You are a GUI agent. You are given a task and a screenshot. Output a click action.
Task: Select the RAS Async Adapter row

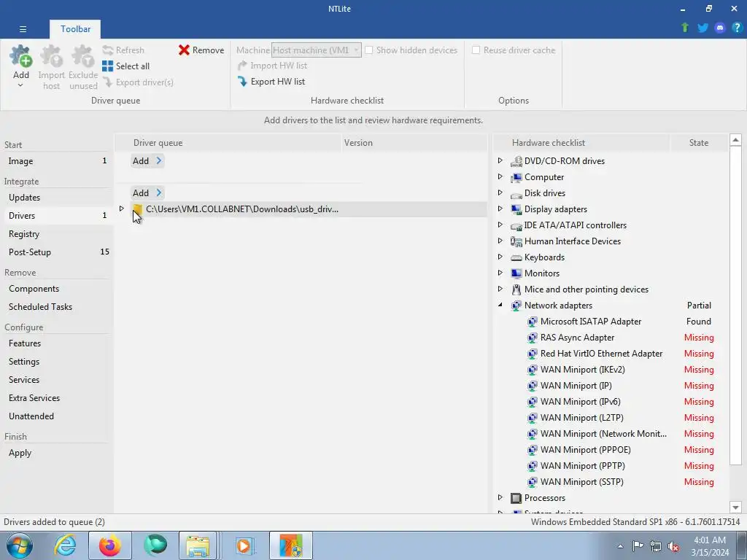point(611,338)
